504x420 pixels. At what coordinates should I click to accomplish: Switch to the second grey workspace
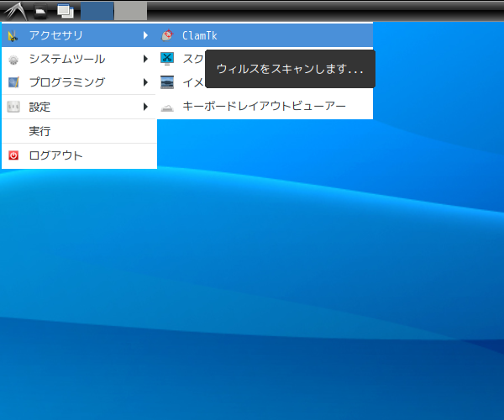(x=131, y=11)
